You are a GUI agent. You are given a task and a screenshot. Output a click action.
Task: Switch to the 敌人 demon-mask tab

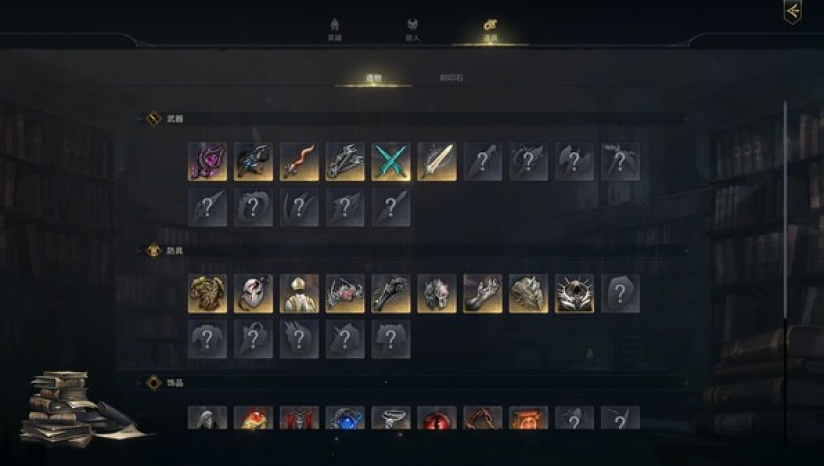click(413, 30)
